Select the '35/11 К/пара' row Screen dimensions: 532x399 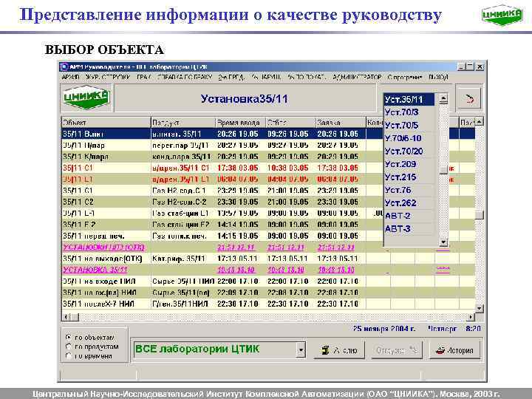point(268,157)
